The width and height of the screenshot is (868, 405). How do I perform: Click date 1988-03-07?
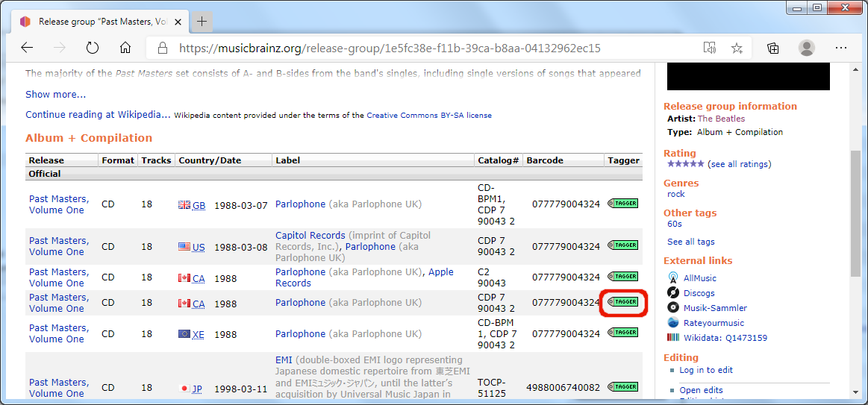241,204
